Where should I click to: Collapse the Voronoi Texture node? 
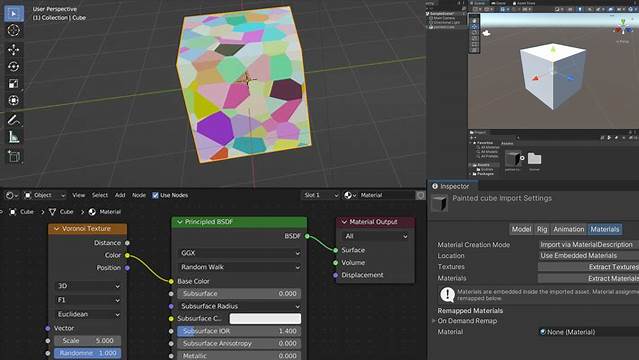tap(57, 229)
